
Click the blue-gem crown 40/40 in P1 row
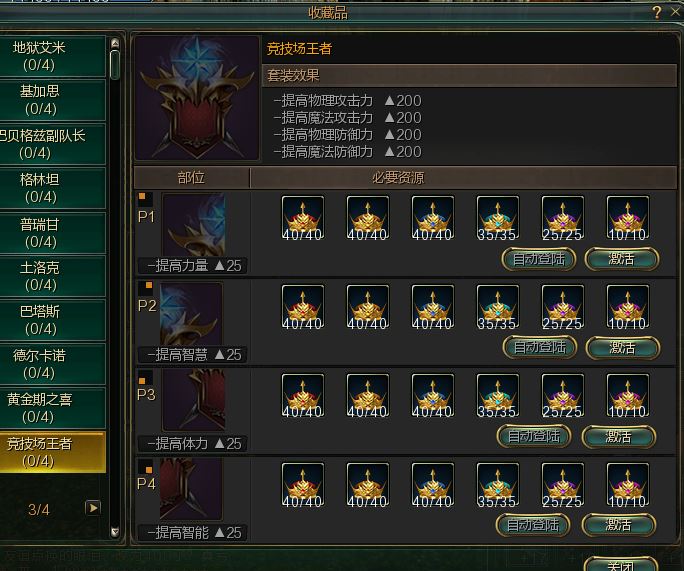tap(433, 218)
